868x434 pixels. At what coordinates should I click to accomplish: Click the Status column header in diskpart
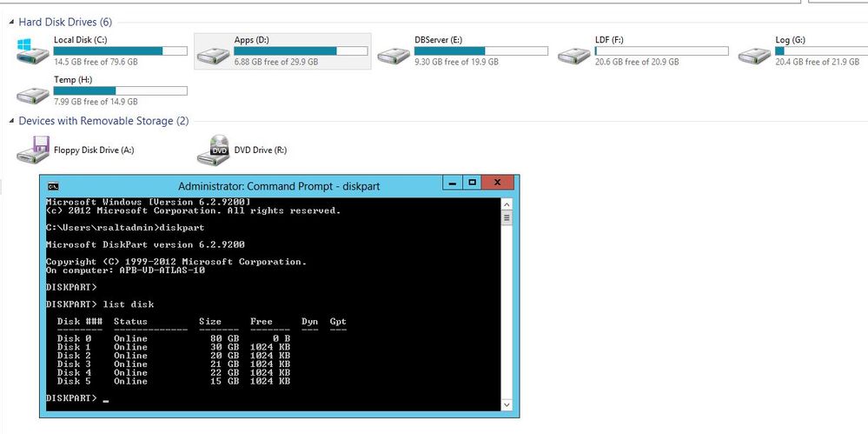pos(130,322)
